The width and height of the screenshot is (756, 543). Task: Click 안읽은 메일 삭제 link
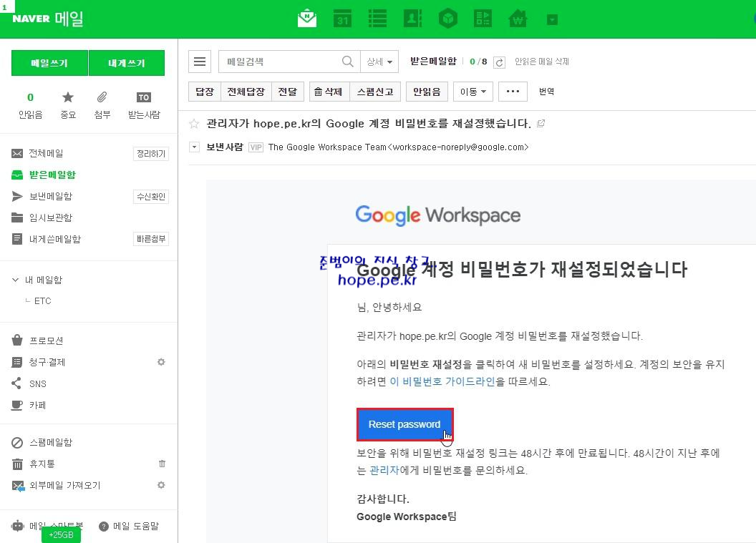pos(542,62)
